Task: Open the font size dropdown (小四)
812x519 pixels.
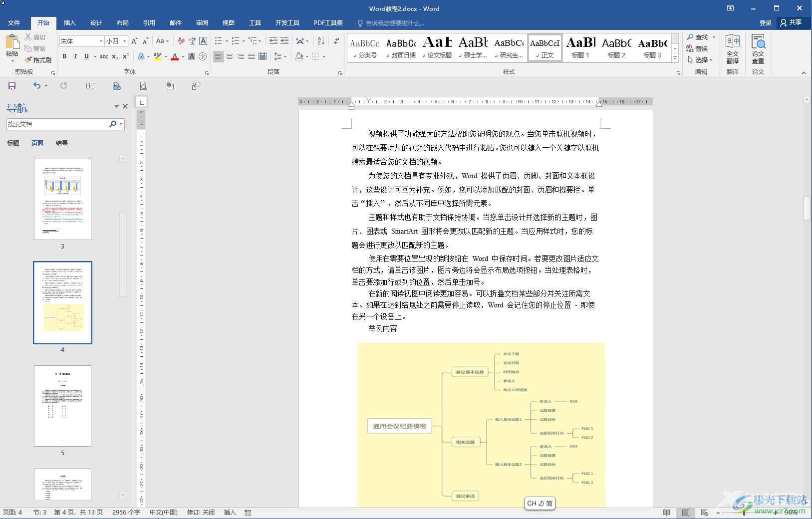Action: (124, 41)
